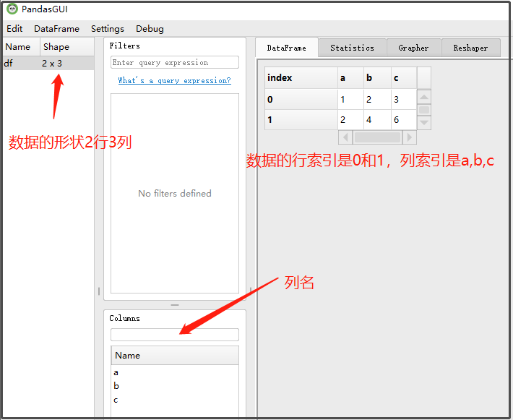Open the DataFrame menu
Screen dimensions: 513x420
[56, 29]
